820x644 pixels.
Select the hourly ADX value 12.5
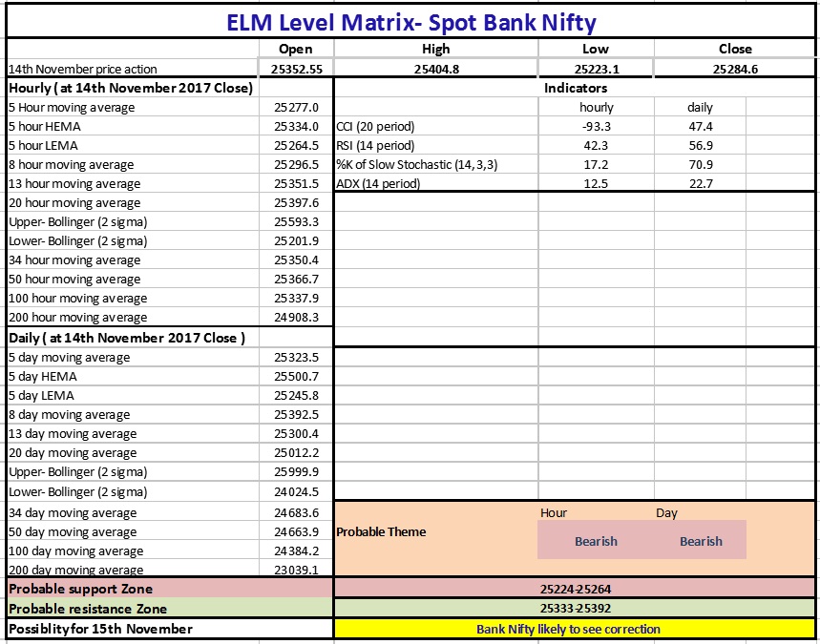(x=597, y=183)
